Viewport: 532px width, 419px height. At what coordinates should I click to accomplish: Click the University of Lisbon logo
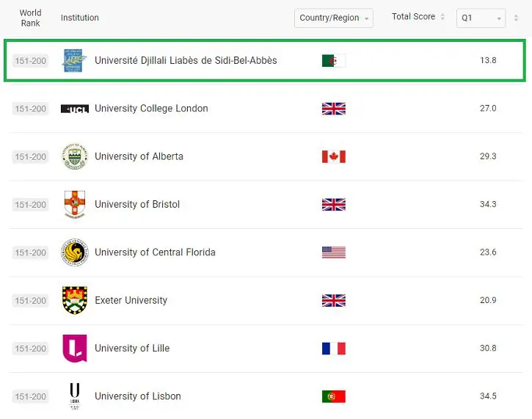(x=75, y=396)
